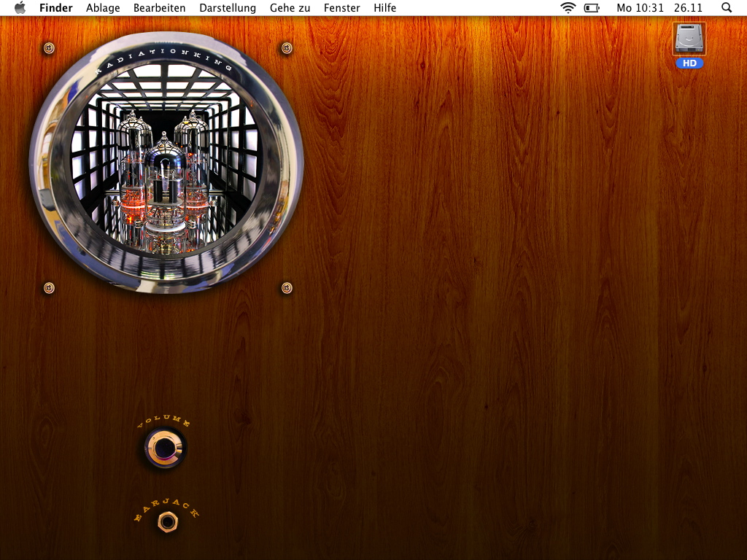The width and height of the screenshot is (747, 560).
Task: Open the Hilfe menu
Action: tap(384, 7)
